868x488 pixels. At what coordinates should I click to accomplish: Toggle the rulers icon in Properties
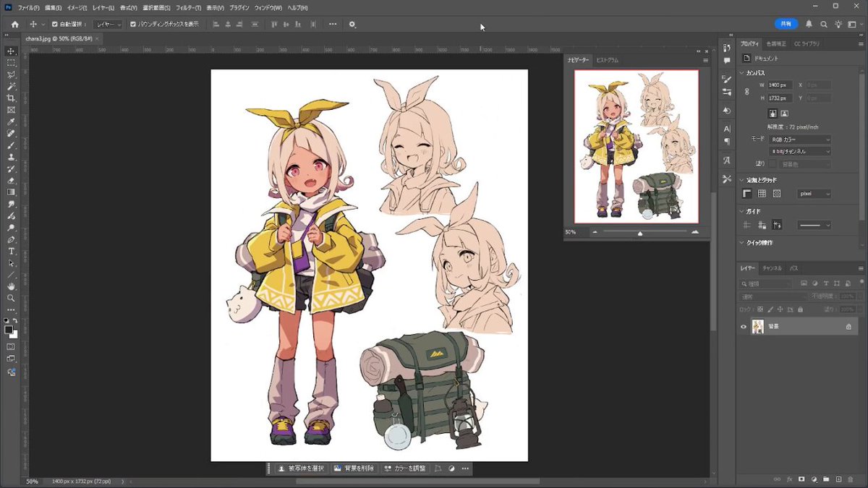(747, 194)
